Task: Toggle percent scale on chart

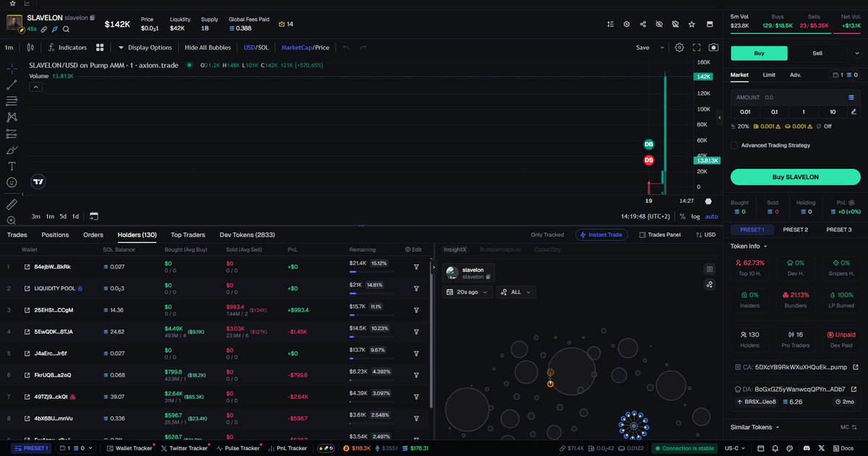Action: (682, 216)
